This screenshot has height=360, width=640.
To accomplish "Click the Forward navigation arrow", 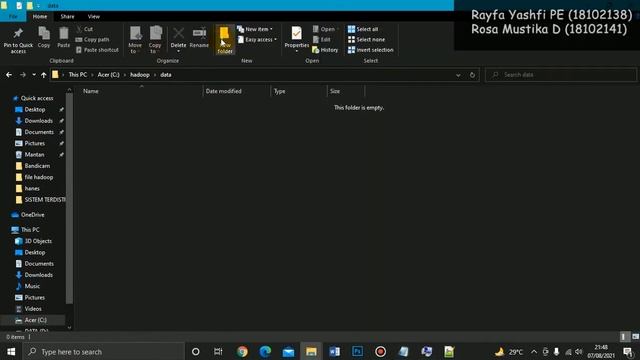I will (23, 75).
